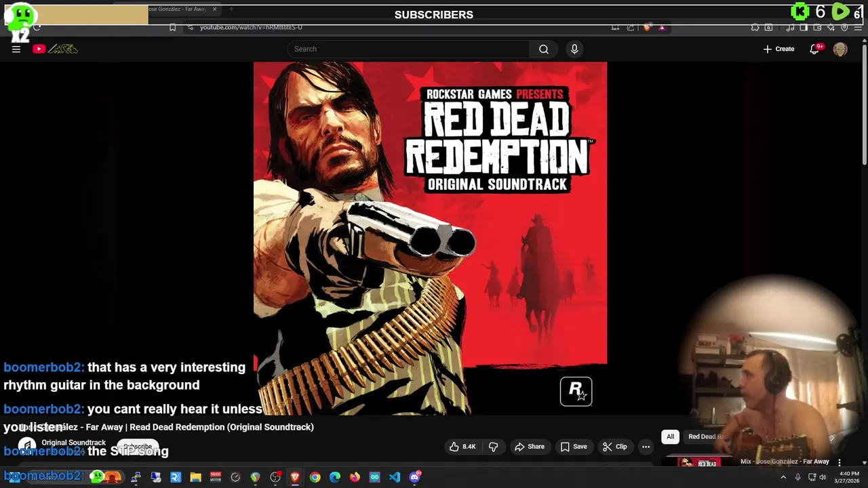The image size is (868, 488).
Task: Start voice search with microphone icon
Action: coord(574,49)
